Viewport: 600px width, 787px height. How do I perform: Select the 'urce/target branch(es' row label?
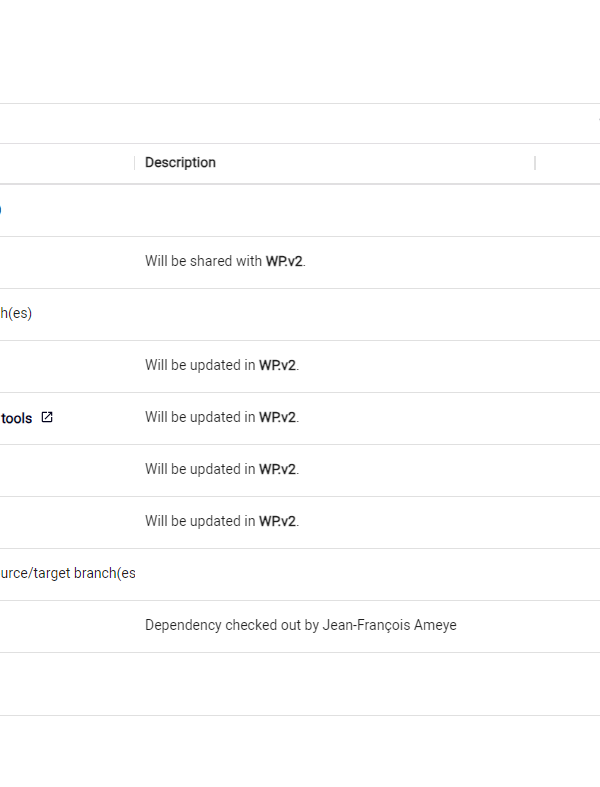click(x=68, y=573)
